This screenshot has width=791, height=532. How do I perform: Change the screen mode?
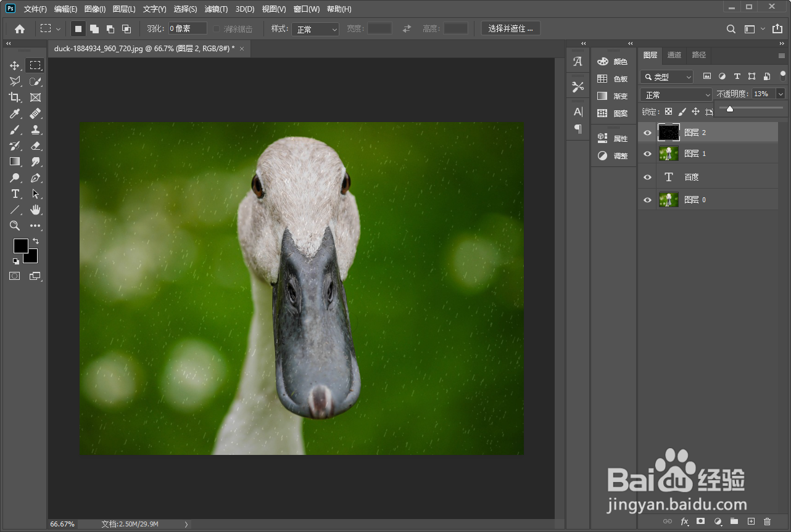coord(35,276)
